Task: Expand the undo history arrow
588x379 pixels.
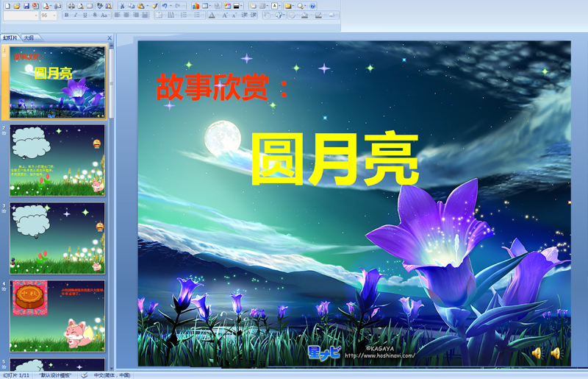Action: point(171,6)
